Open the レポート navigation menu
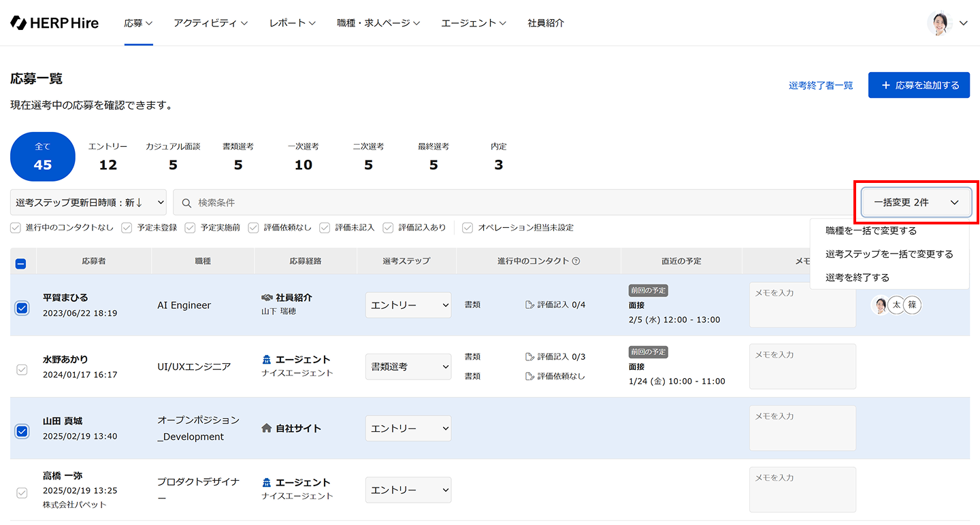The image size is (980, 525). [x=292, y=23]
